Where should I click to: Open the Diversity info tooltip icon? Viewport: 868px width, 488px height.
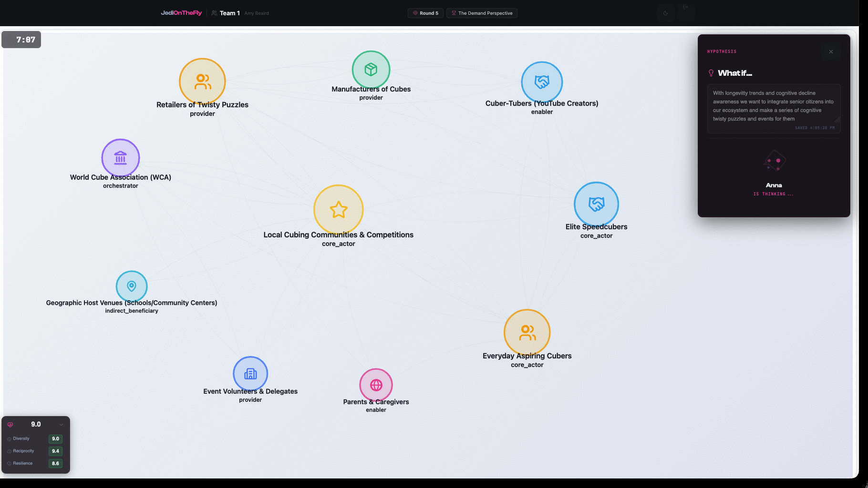click(9, 439)
